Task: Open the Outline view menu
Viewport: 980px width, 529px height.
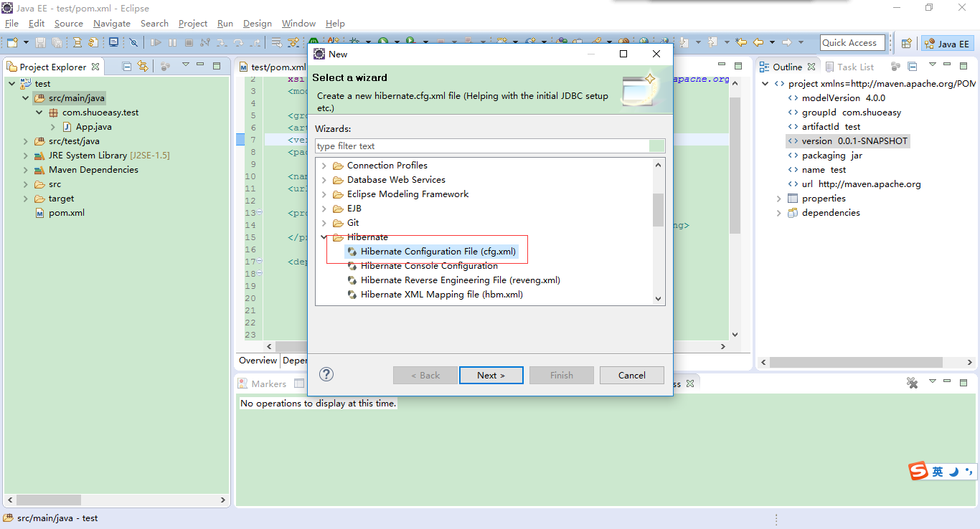Action: click(x=933, y=66)
